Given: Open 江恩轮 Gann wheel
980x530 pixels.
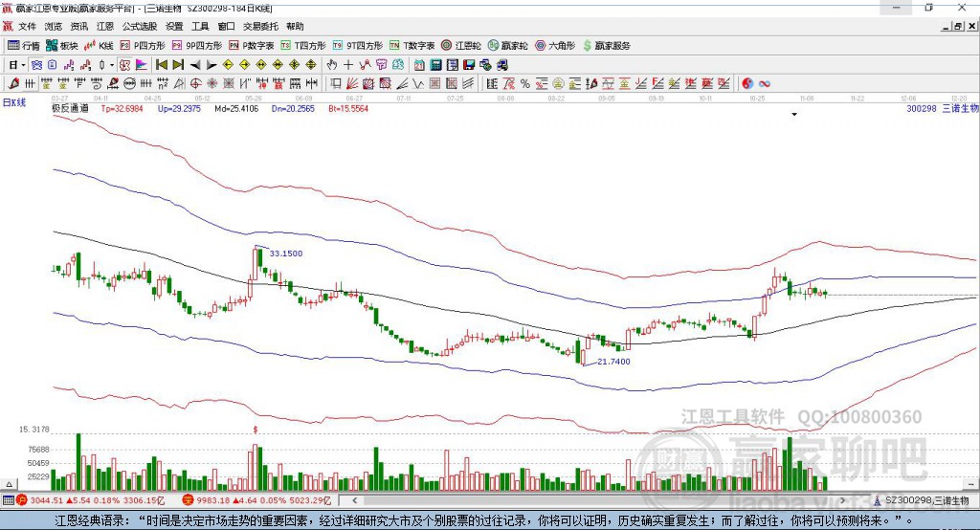Looking at the screenshot, I should [x=461, y=46].
